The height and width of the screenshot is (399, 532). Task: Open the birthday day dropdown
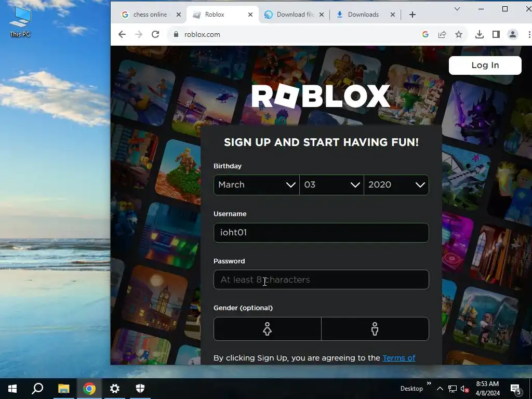[x=332, y=185]
